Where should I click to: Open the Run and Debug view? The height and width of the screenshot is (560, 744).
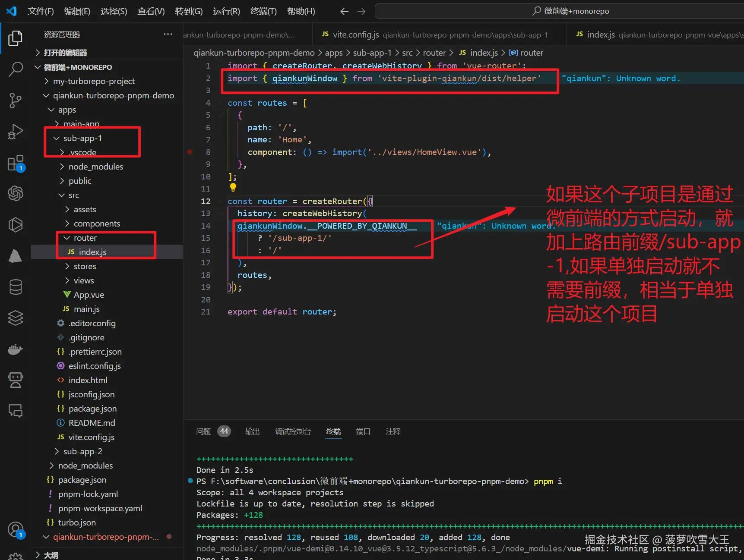tap(16, 132)
